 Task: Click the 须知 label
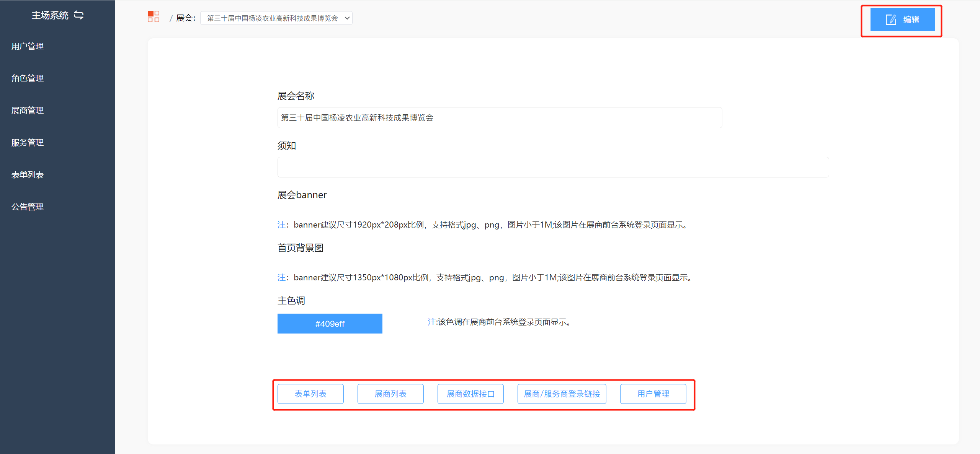point(287,146)
